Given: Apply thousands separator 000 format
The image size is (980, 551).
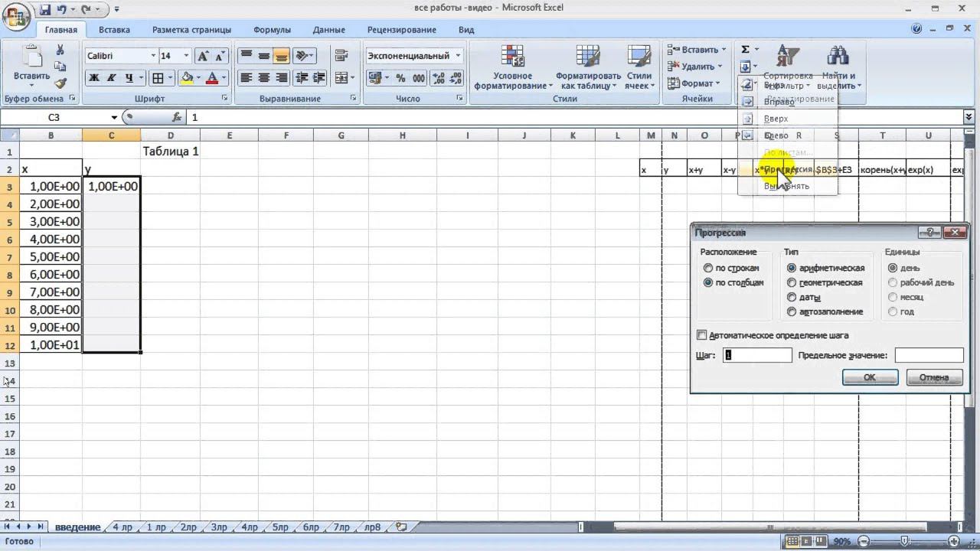Looking at the screenshot, I should (419, 78).
